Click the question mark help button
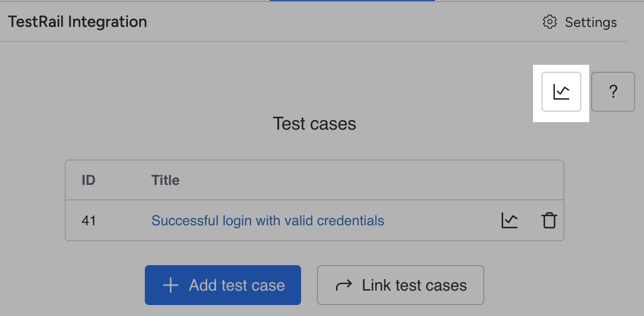The width and height of the screenshot is (644, 316). click(x=613, y=92)
